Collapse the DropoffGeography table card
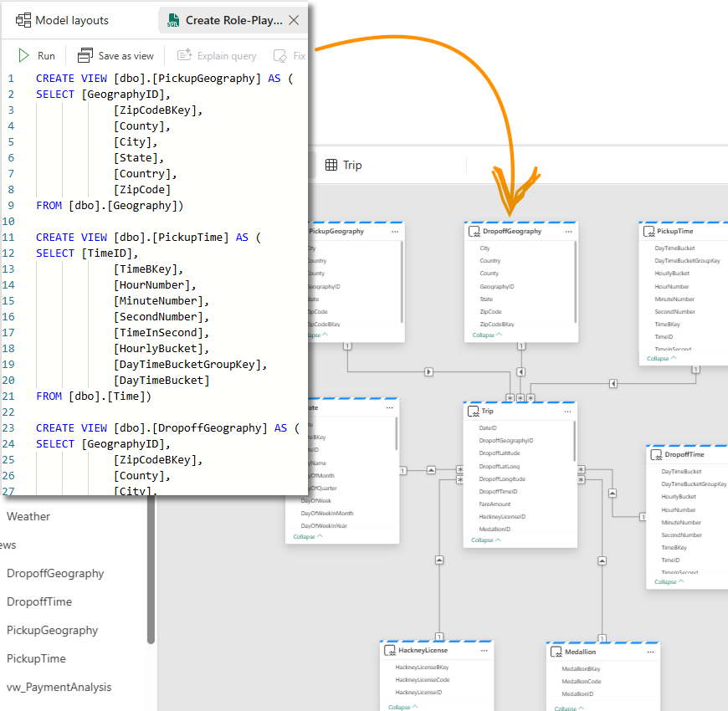Screen dimensions: 728x711 click(x=487, y=335)
